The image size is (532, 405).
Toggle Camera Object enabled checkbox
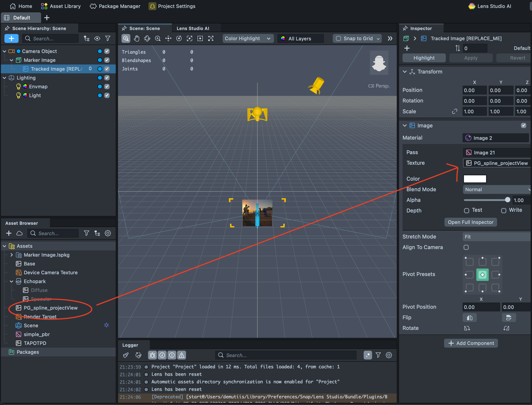pos(107,51)
